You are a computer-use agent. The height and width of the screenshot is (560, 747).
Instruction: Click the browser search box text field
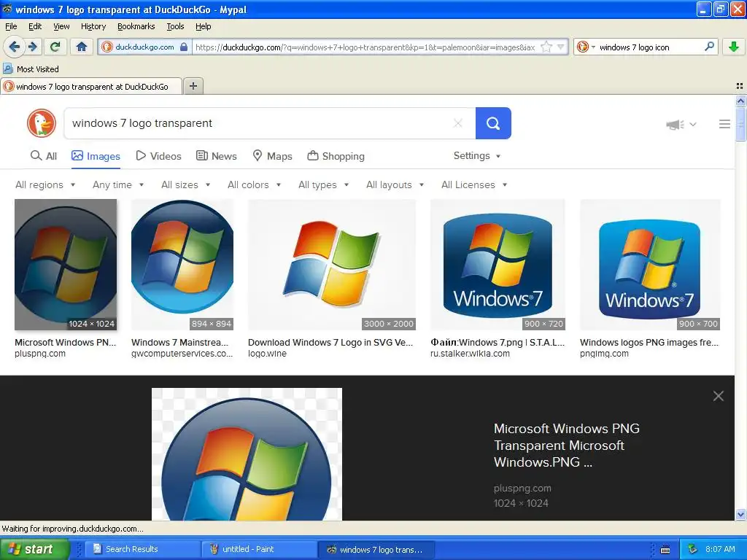[649, 47]
